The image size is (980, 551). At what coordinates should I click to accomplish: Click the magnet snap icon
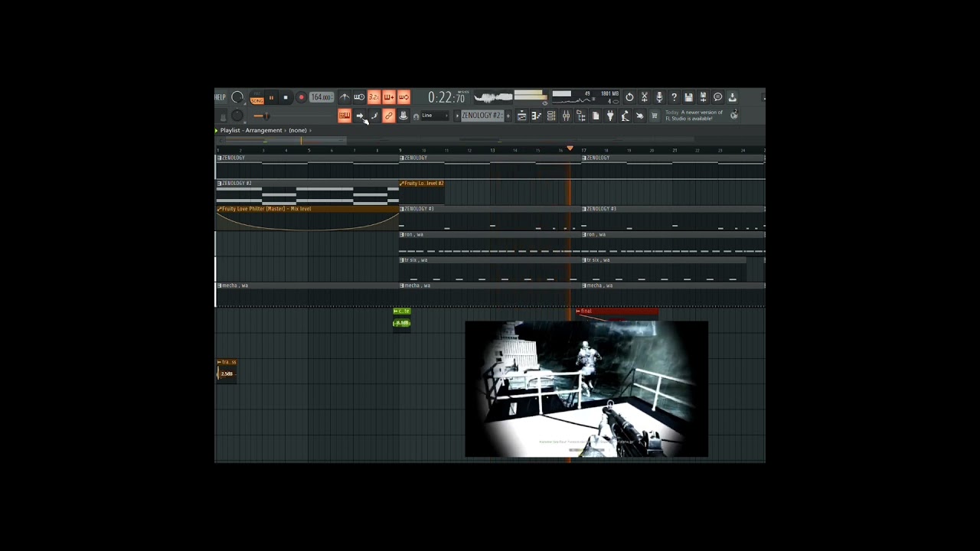pyautogui.click(x=416, y=116)
